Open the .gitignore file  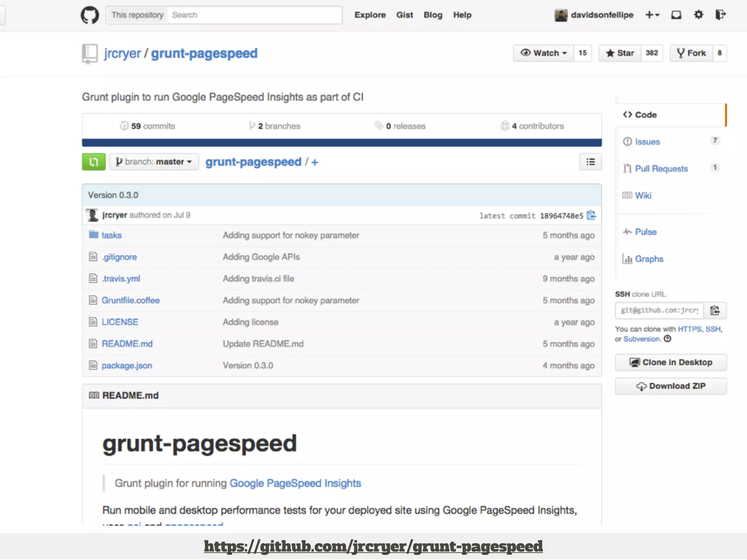click(119, 257)
